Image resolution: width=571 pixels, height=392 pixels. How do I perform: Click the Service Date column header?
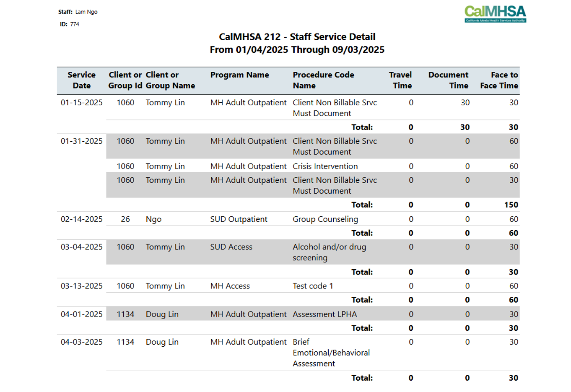tap(82, 80)
